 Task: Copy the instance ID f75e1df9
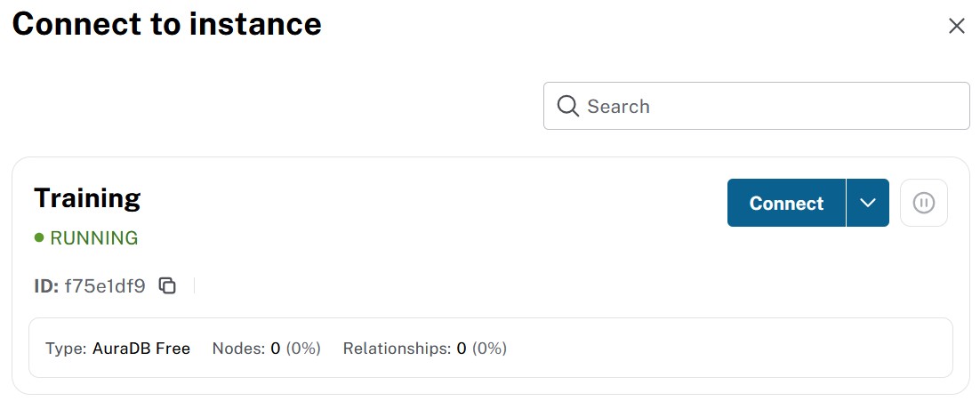[167, 285]
